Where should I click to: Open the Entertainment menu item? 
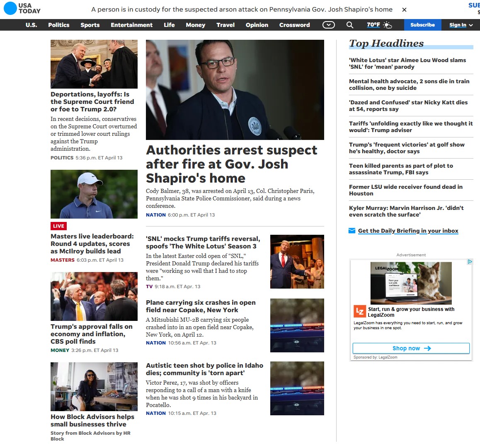[x=132, y=25]
